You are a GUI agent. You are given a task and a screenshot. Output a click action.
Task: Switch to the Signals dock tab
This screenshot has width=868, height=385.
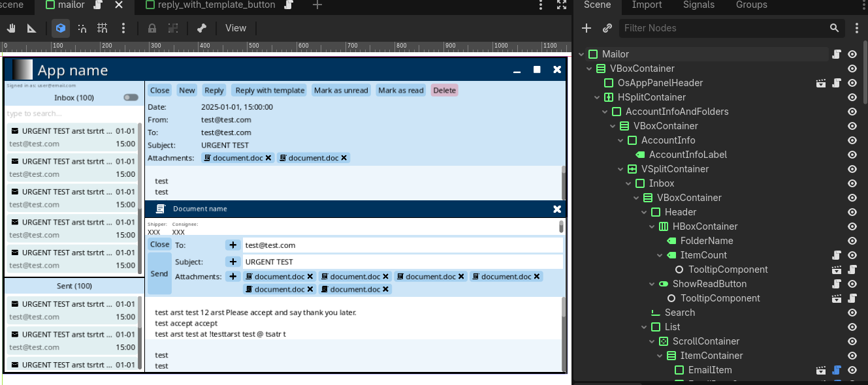698,5
